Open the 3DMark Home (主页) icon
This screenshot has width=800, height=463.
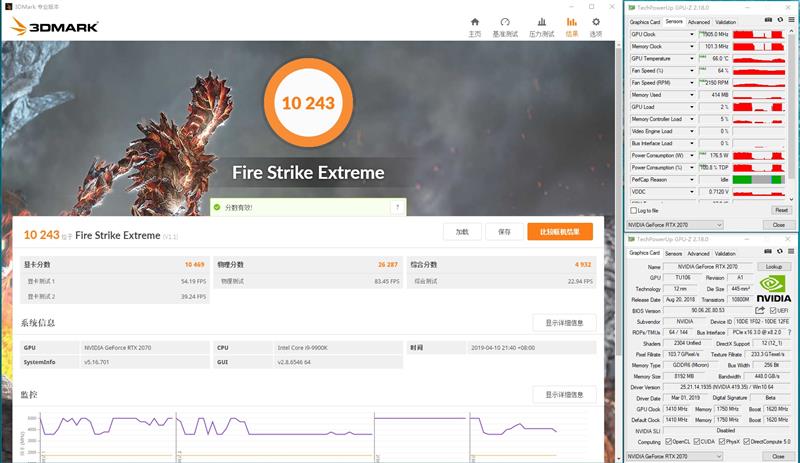475,23
